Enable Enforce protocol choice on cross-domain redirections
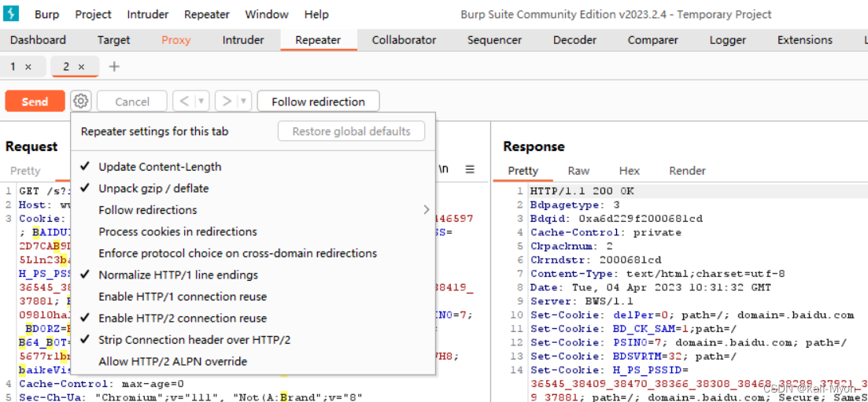The height and width of the screenshot is (402, 868). click(253, 253)
